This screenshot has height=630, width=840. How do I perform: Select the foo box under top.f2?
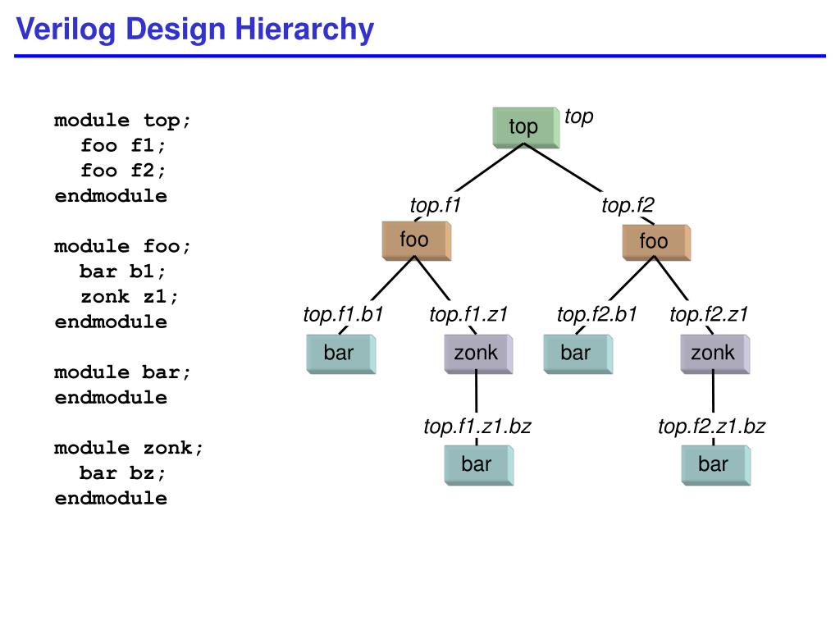(656, 243)
